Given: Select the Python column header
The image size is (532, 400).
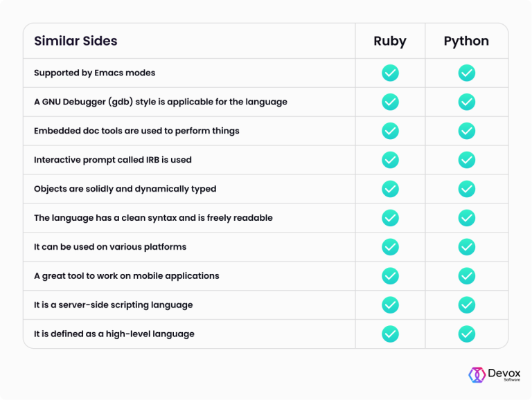Looking at the screenshot, I should (466, 41).
